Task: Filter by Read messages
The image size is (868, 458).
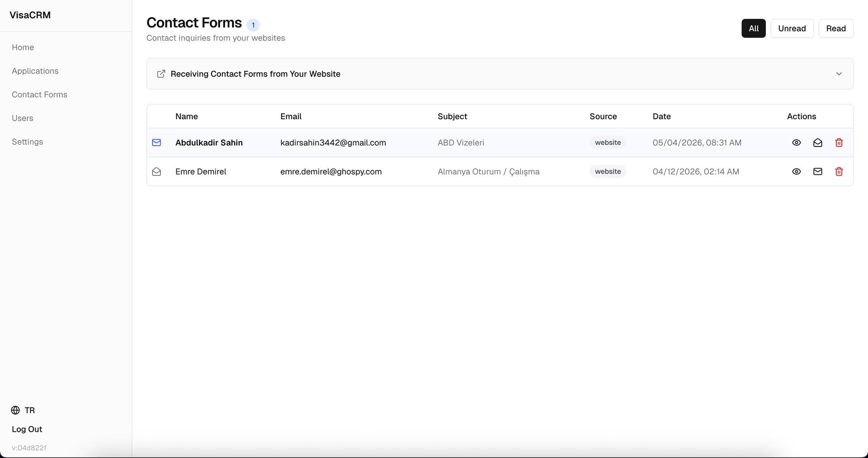Action: (x=836, y=28)
